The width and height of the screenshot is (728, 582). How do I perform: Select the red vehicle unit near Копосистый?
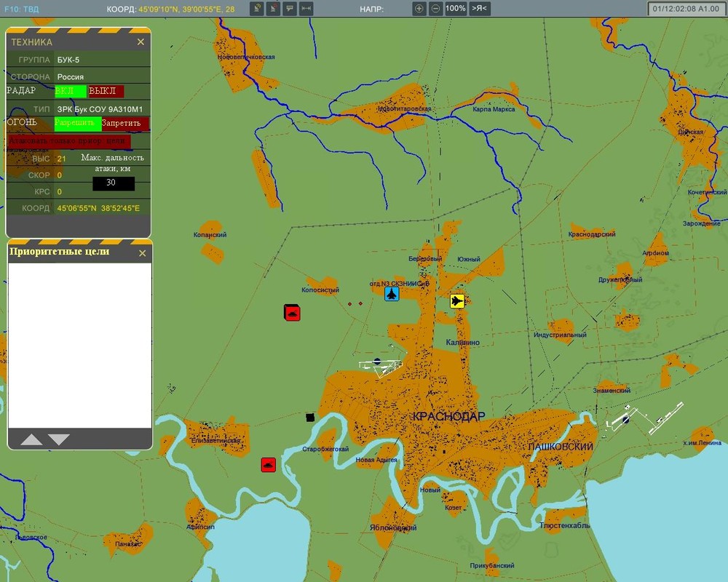point(292,313)
